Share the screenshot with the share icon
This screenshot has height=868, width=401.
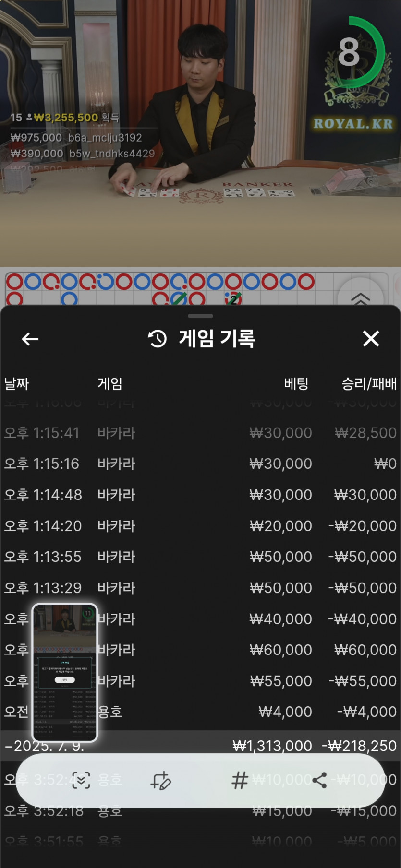point(319,780)
